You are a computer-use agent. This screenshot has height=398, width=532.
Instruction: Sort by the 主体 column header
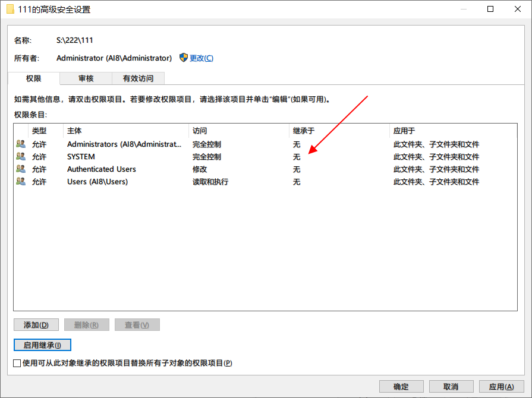[x=126, y=131]
